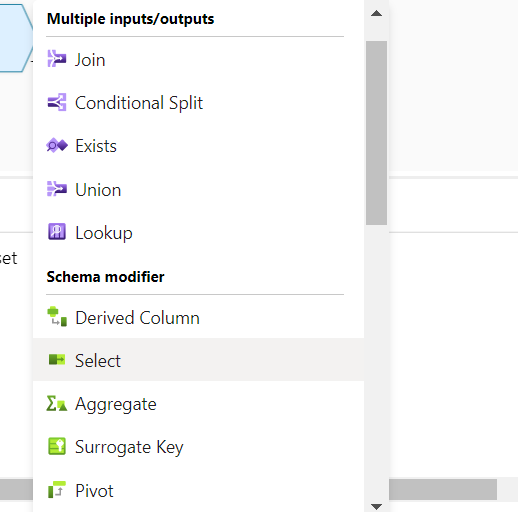
Task: Pick Surrogate Key from the list
Action: (x=198, y=447)
